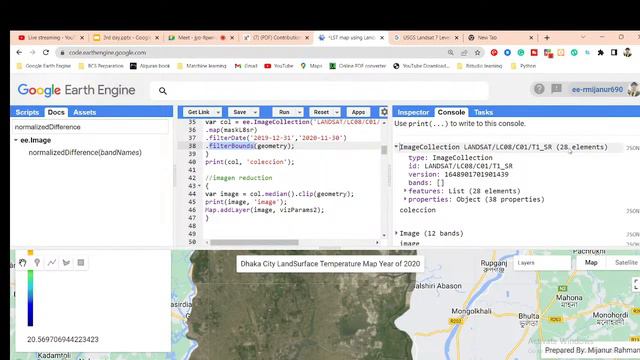Viewport: 640px width, 360px height.
Task: Collapse the ImageCollection console entry
Action: click(396, 147)
